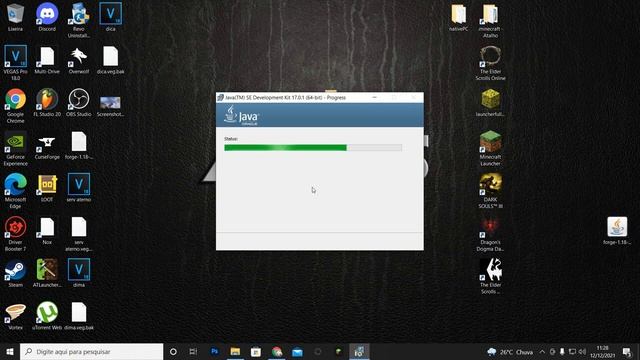Select the serv aternos VEGAS project icon
This screenshot has height=360, width=640.
79,188
